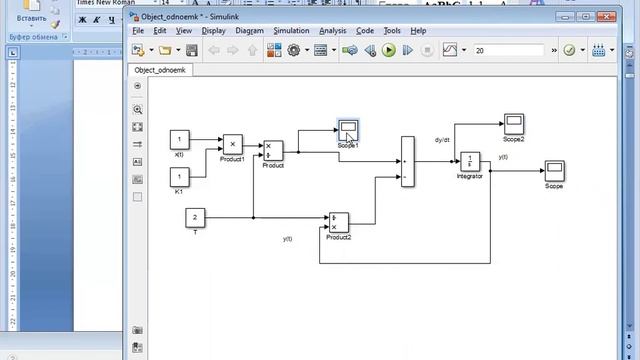Click the Hide/Show Explorer Bar palette icon
The width and height of the screenshot is (640, 360).
(x=138, y=86)
